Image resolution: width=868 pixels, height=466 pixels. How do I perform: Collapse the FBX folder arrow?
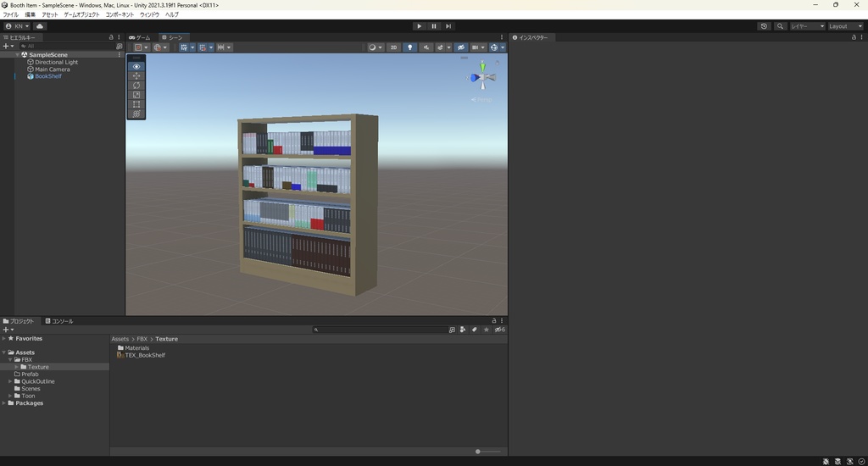pos(10,360)
